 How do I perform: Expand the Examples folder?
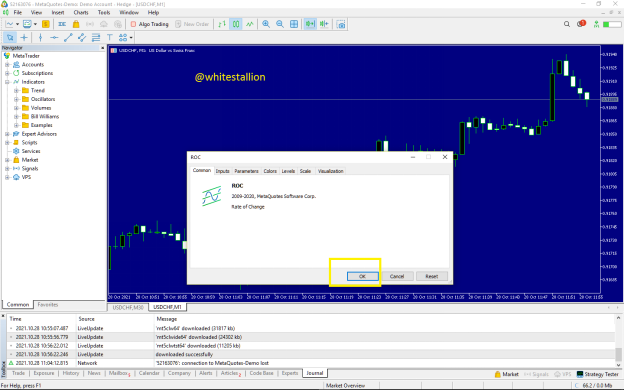(16, 125)
